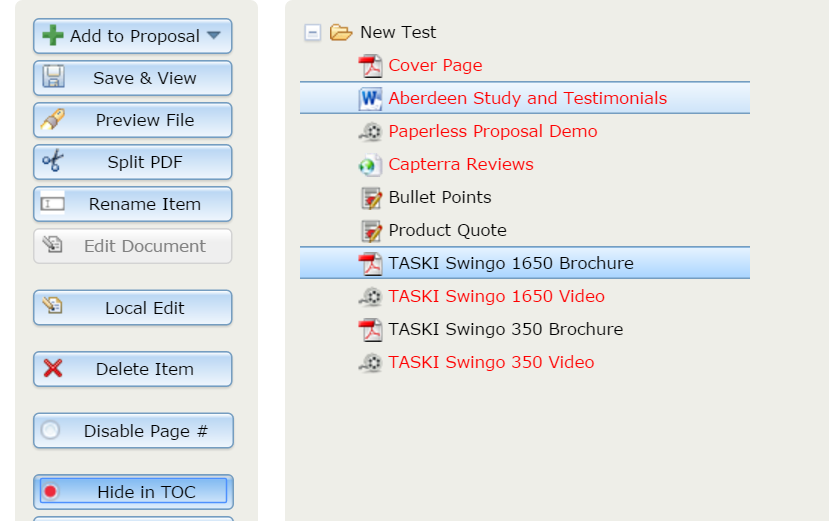Click the Split PDF button label
Screen dimensions: 829x521
[145, 162]
